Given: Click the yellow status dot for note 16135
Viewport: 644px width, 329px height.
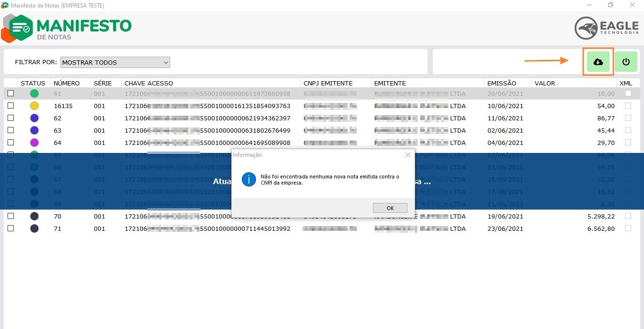Looking at the screenshot, I should [x=34, y=106].
